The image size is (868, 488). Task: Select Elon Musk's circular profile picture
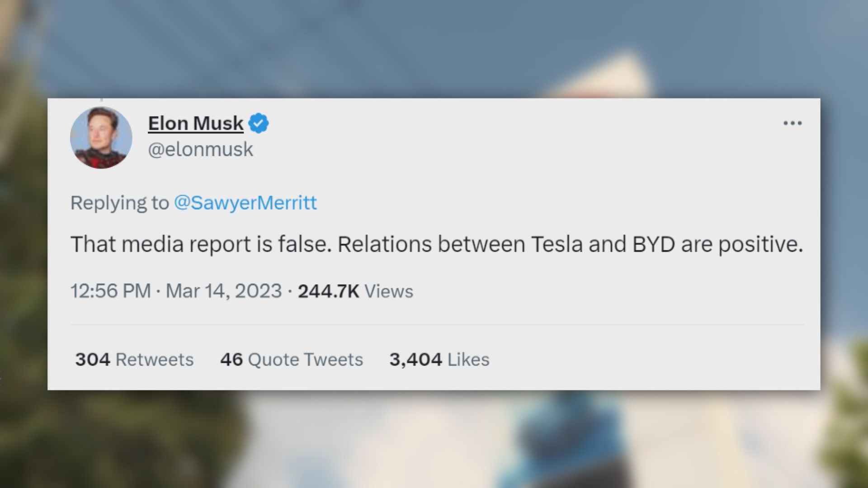[100, 136]
